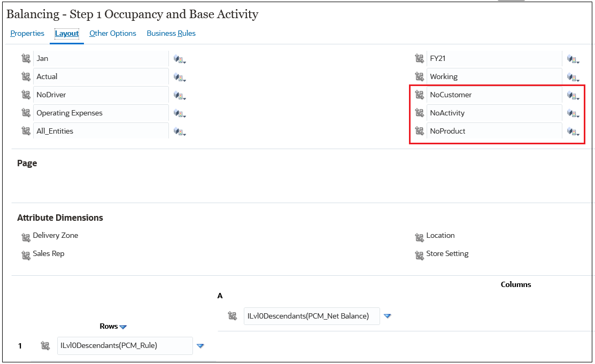Click dimension icon beside Working
The image size is (595, 364).
click(x=419, y=76)
